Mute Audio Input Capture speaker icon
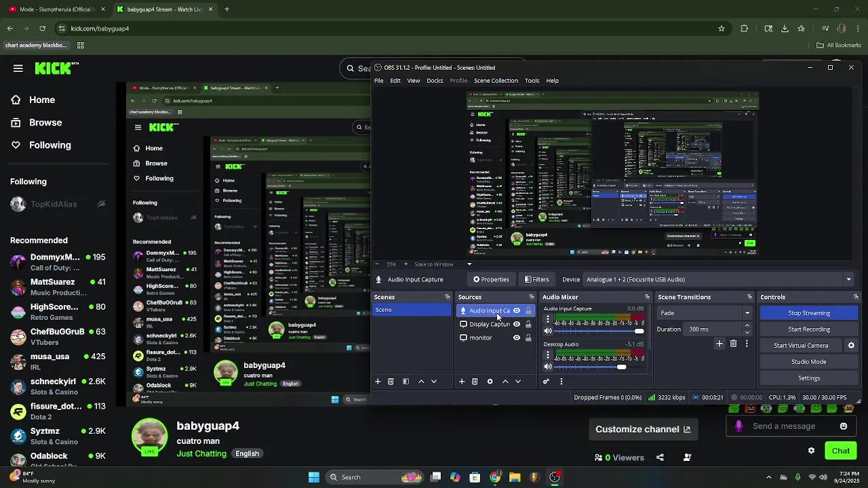Screen dimensions: 868x488 pos(548,331)
